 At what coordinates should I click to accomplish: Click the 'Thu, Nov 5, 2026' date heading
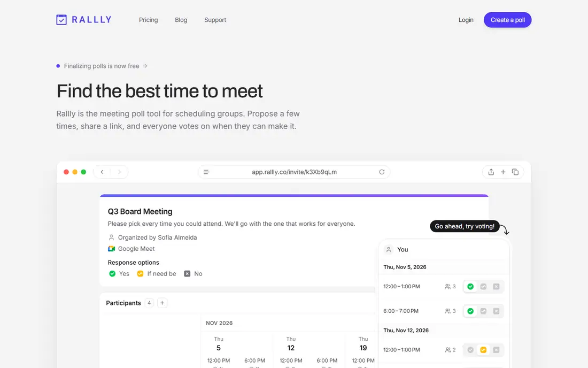(405, 267)
